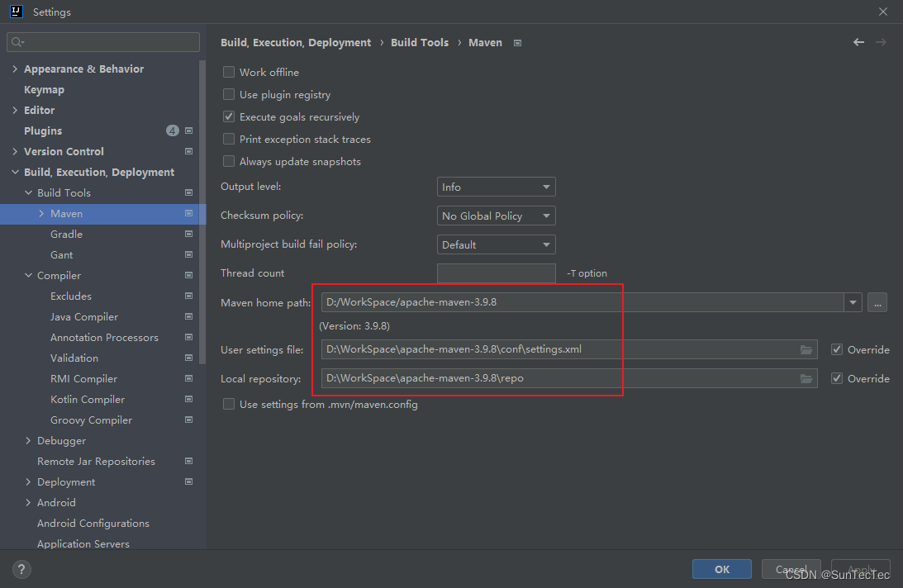
Task: Collapse the Build, Execution, Deployment node
Action: [x=15, y=173]
